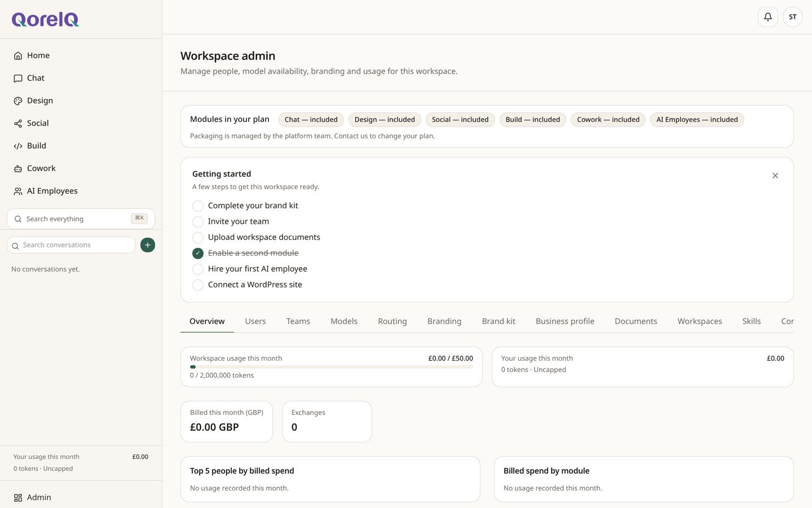
Task: Click the QorelQ logo
Action: 46,19
